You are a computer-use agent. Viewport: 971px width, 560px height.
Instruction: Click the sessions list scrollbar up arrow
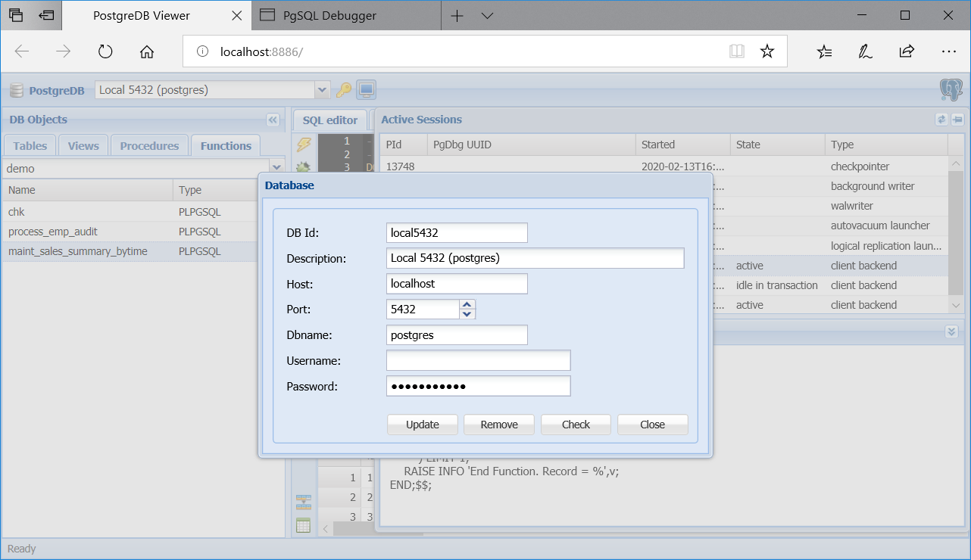coord(956,163)
